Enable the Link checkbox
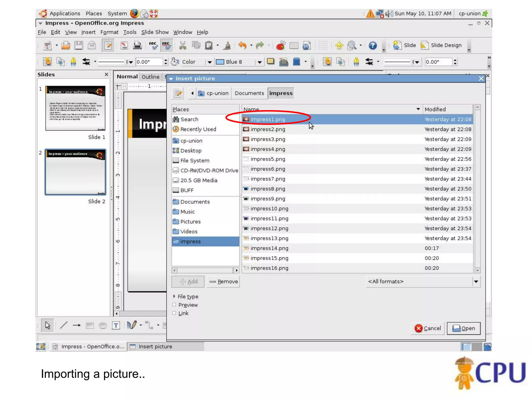Viewport: 532px width, 399px height. [x=174, y=313]
